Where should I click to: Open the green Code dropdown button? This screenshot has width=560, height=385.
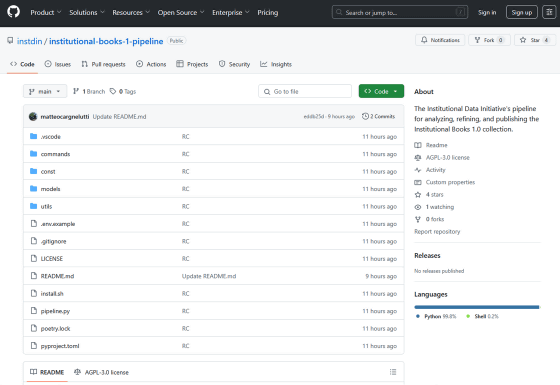coord(381,91)
